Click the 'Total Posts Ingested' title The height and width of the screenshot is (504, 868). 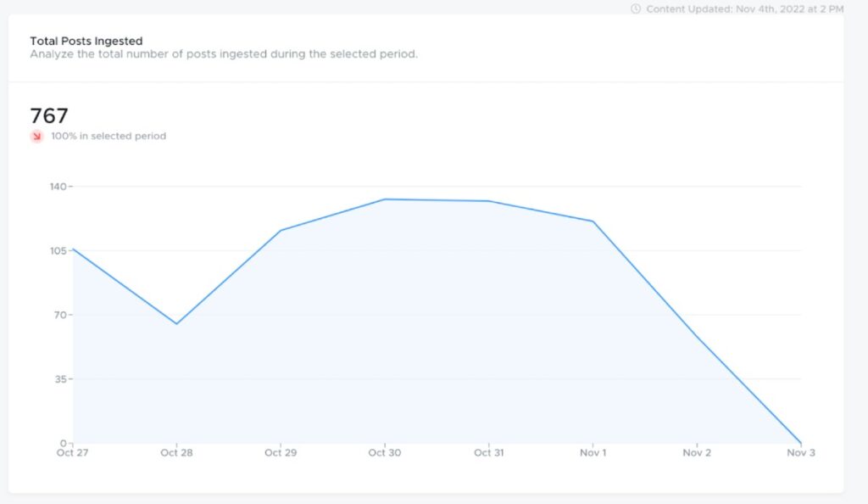pyautogui.click(x=86, y=41)
